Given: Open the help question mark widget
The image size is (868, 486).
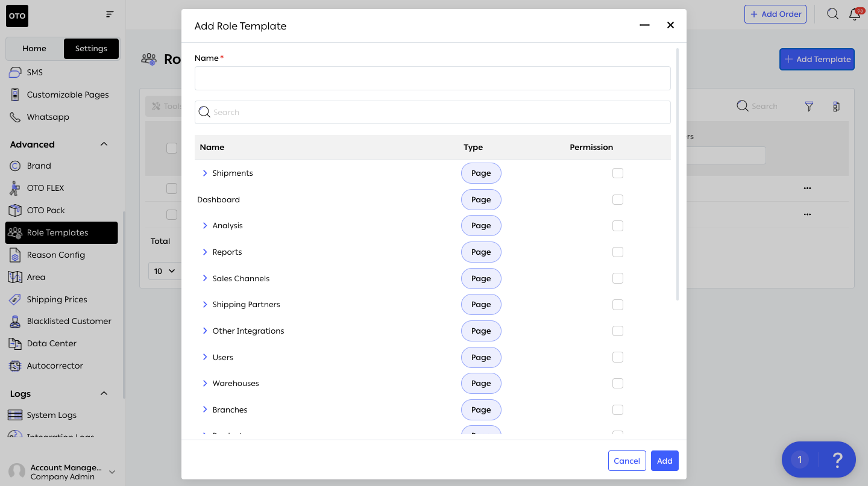Looking at the screenshot, I should (837, 460).
